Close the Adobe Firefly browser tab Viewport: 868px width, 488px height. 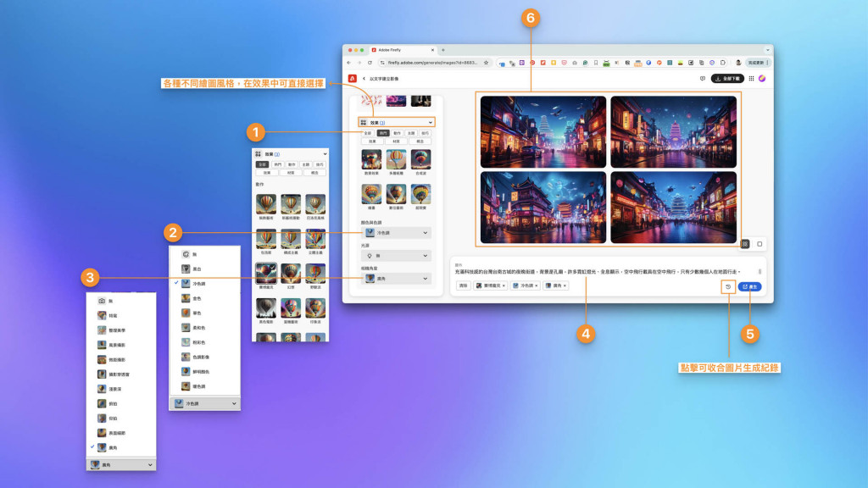pos(432,50)
